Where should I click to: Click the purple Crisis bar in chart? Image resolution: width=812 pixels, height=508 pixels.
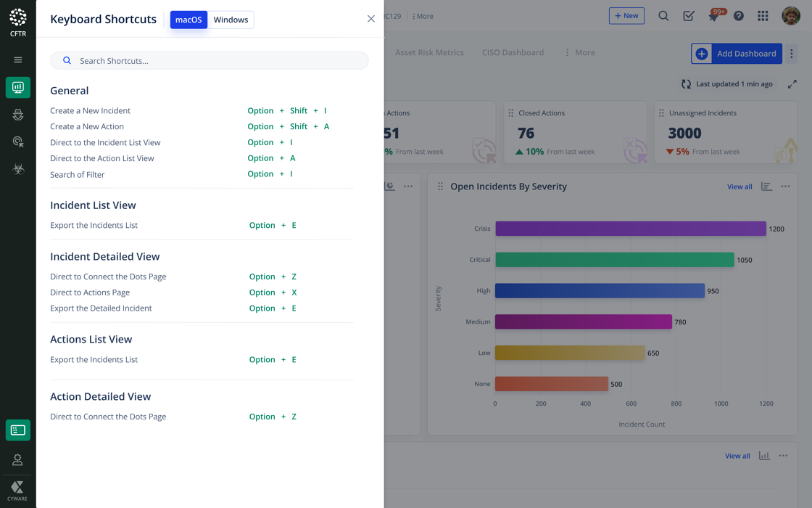[630, 229]
